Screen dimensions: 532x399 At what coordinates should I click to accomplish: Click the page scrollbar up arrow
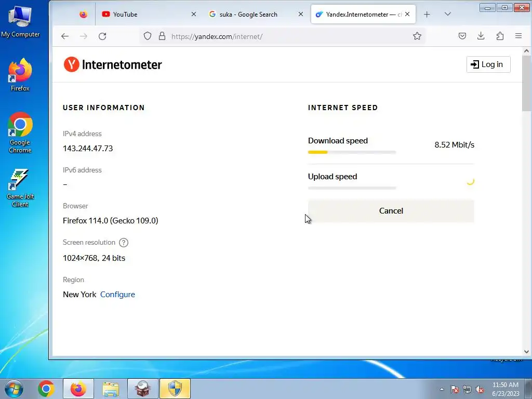pos(527,51)
